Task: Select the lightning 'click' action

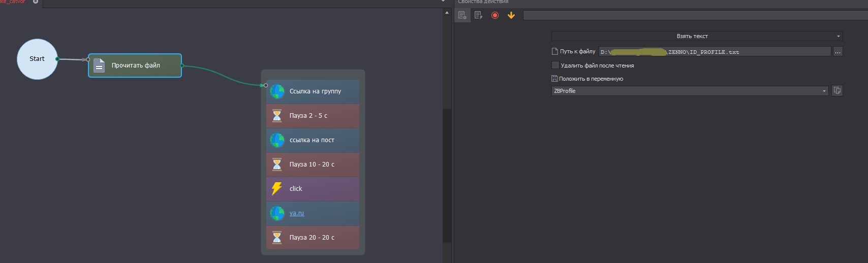Action: [x=313, y=189]
